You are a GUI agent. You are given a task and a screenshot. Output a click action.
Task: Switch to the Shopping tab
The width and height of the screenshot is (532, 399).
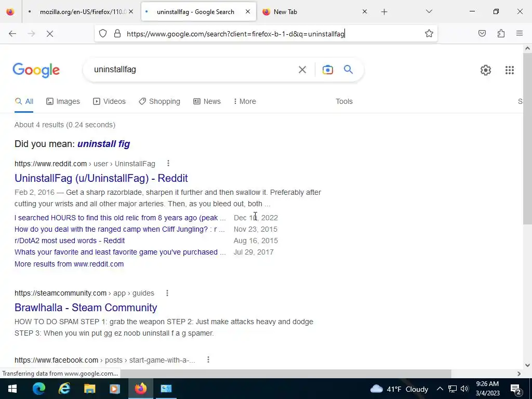[x=159, y=101]
